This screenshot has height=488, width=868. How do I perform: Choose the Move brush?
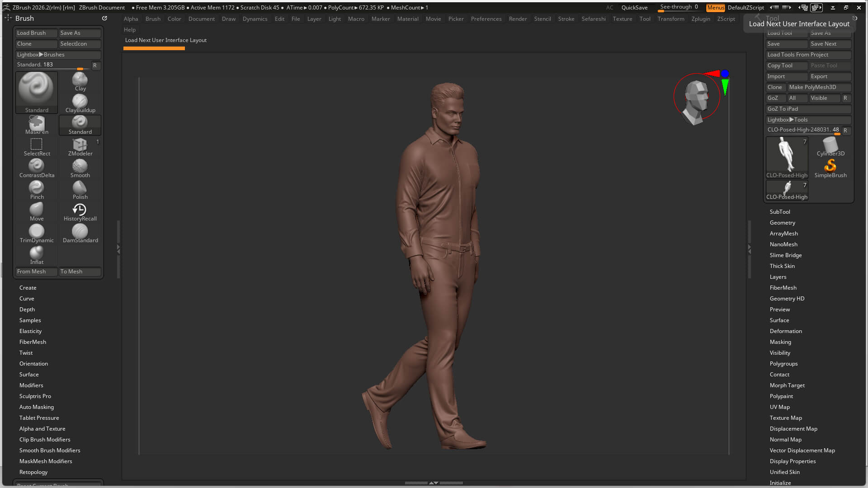(x=37, y=212)
